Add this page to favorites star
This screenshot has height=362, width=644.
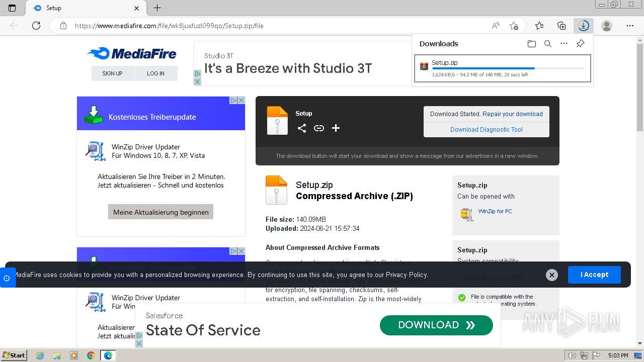[514, 26]
